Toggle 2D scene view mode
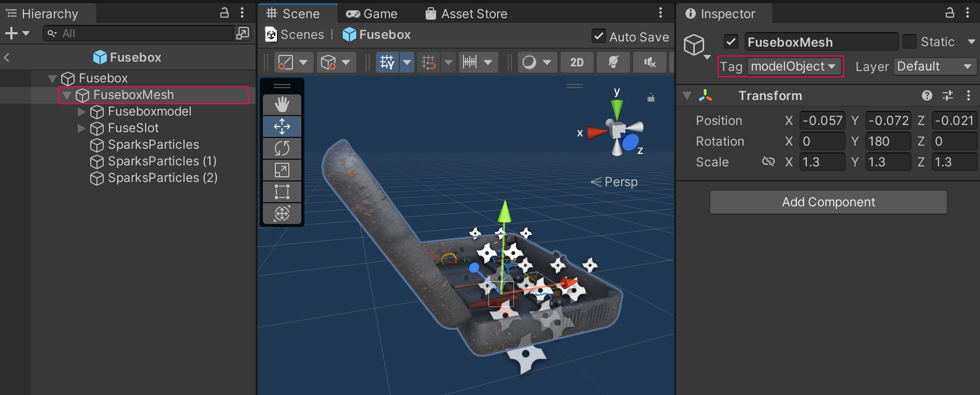This screenshot has width=980, height=395. [577, 63]
